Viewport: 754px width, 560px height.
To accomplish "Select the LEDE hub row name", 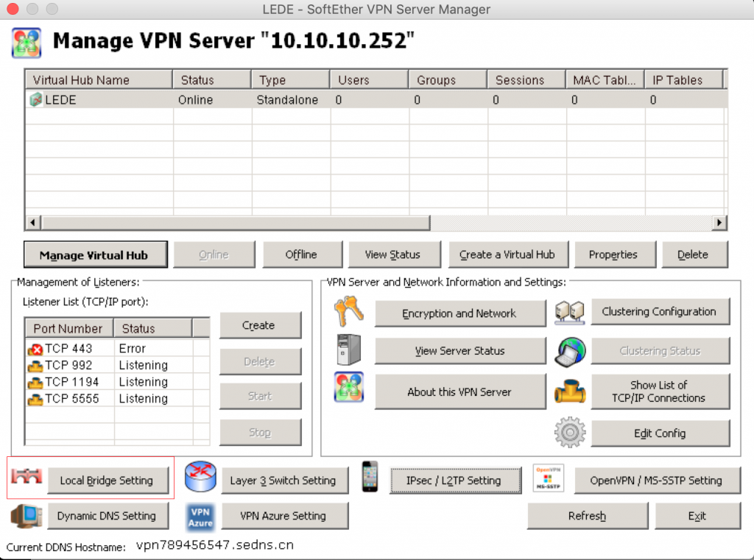I will click(x=60, y=100).
